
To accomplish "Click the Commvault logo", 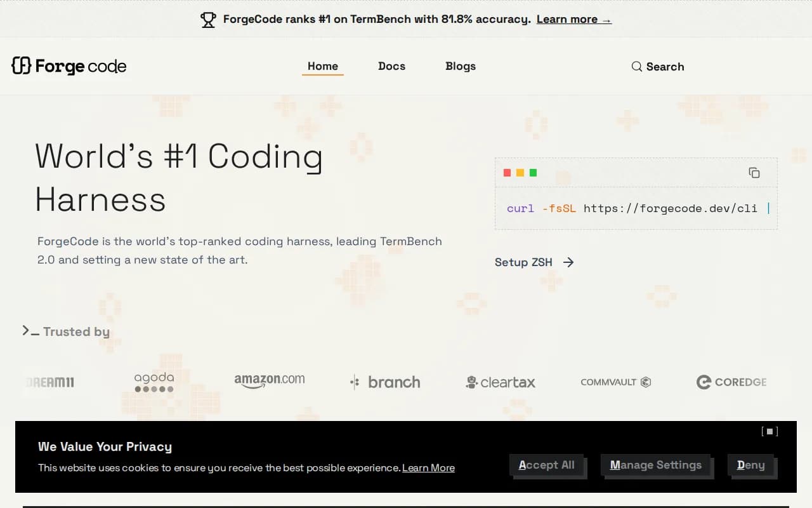I will tap(616, 382).
